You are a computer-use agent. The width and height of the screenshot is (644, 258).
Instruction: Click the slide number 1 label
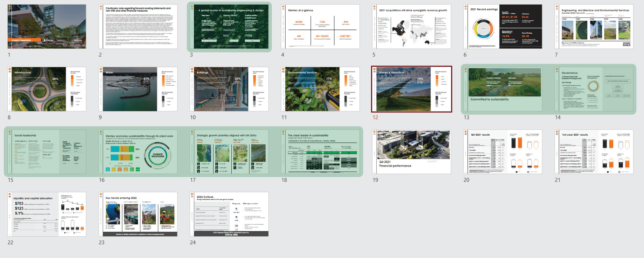click(x=9, y=55)
